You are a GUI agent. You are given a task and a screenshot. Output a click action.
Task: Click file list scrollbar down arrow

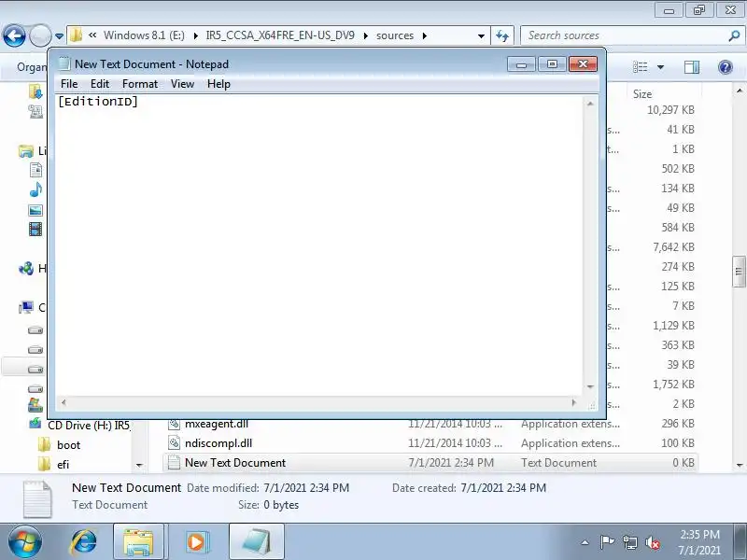tap(740, 465)
